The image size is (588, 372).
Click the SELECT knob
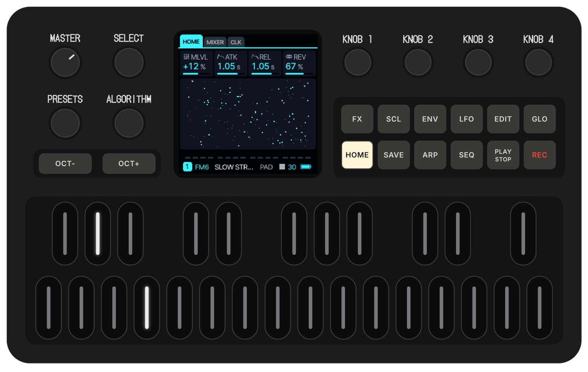(129, 62)
